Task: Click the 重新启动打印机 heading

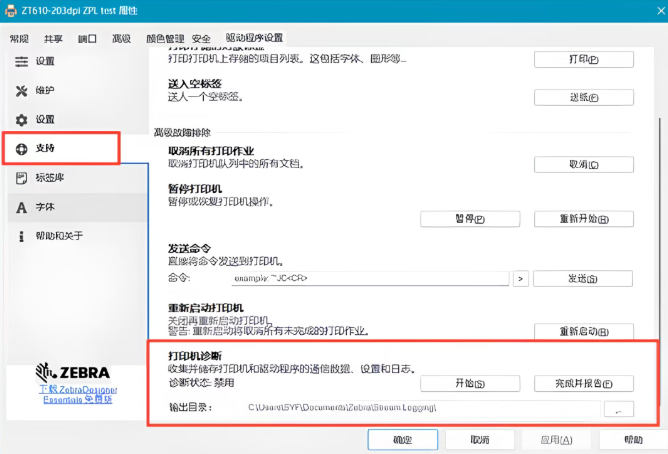Action: click(x=206, y=308)
